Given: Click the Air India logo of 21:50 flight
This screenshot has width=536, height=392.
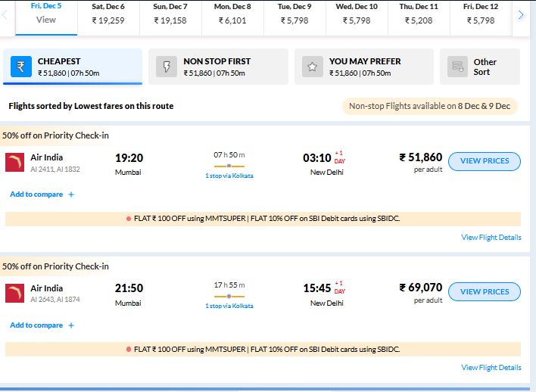Looking at the screenshot, I should (x=14, y=293).
